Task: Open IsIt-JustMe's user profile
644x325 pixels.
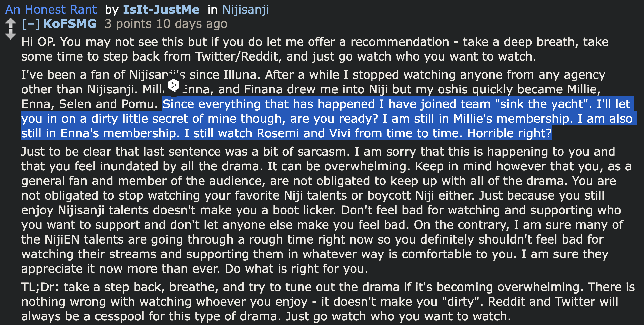Action: tap(161, 10)
